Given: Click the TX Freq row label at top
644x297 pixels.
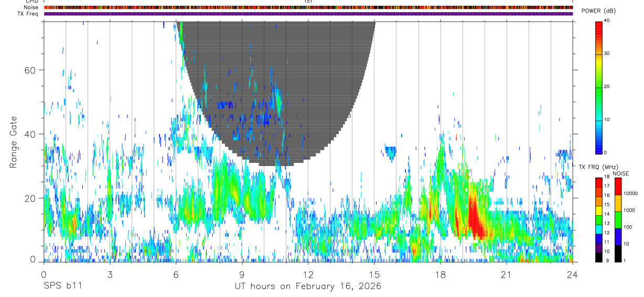Looking at the screenshot, I should [x=28, y=14].
